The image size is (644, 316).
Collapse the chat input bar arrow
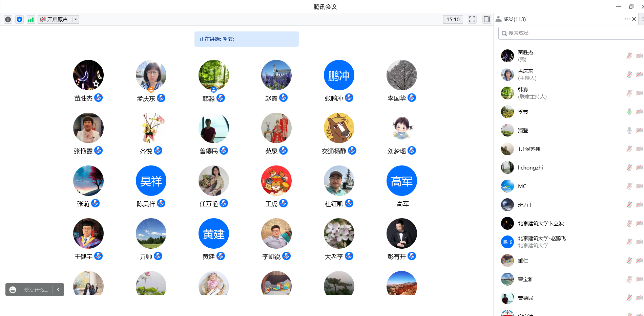click(58, 290)
